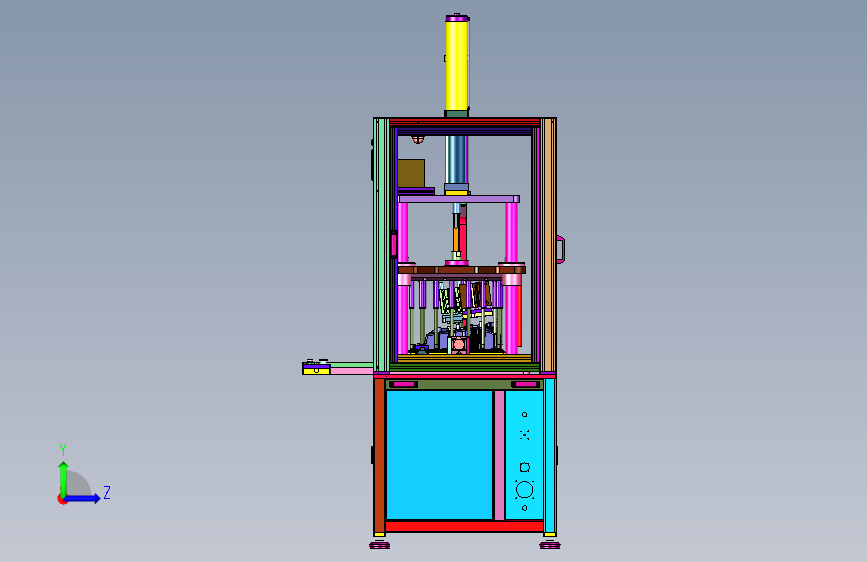Select the large cyan cabinet door panel
The height and width of the screenshot is (562, 867).
click(x=439, y=455)
